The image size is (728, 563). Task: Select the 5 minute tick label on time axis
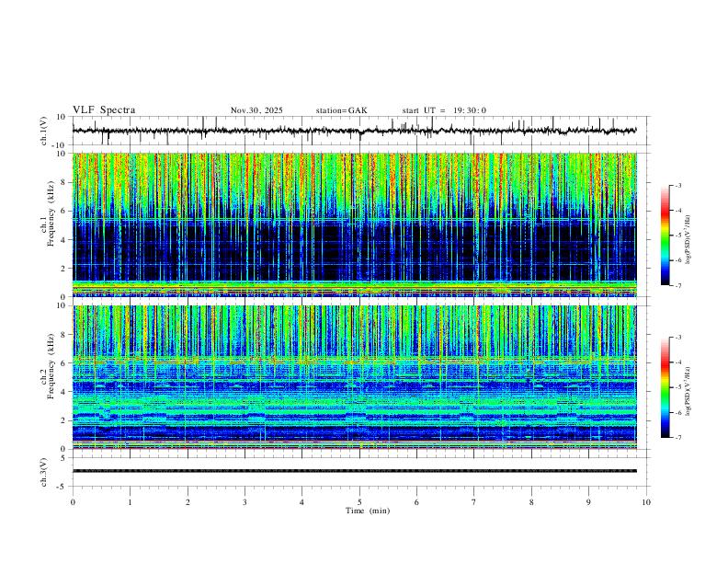(359, 502)
